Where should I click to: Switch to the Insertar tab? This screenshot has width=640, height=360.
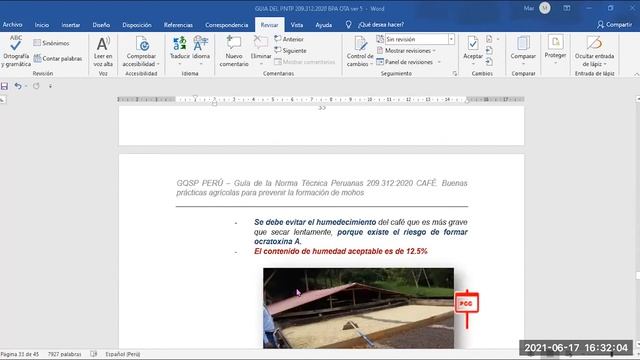pyautogui.click(x=71, y=25)
